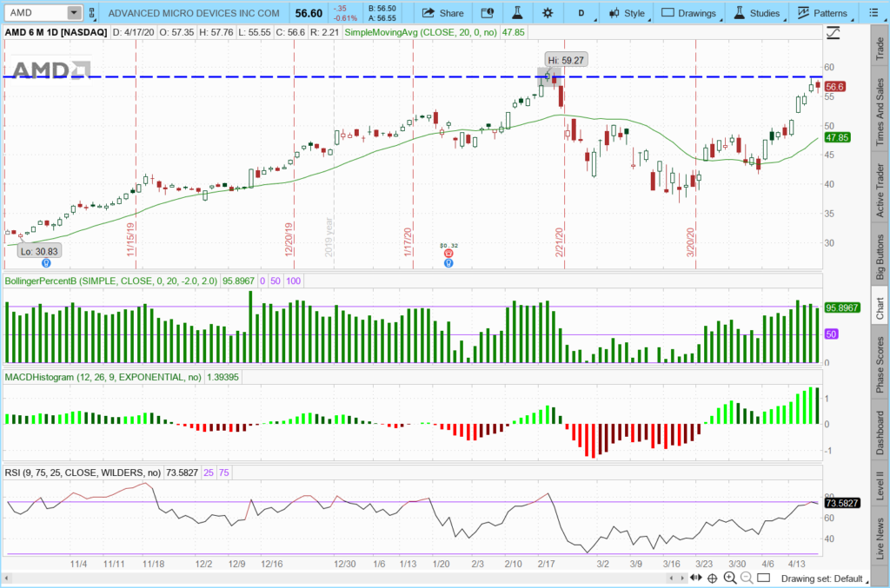This screenshot has width=890, height=588.
Task: Open the symbol link chain icon
Action: coord(92,12)
